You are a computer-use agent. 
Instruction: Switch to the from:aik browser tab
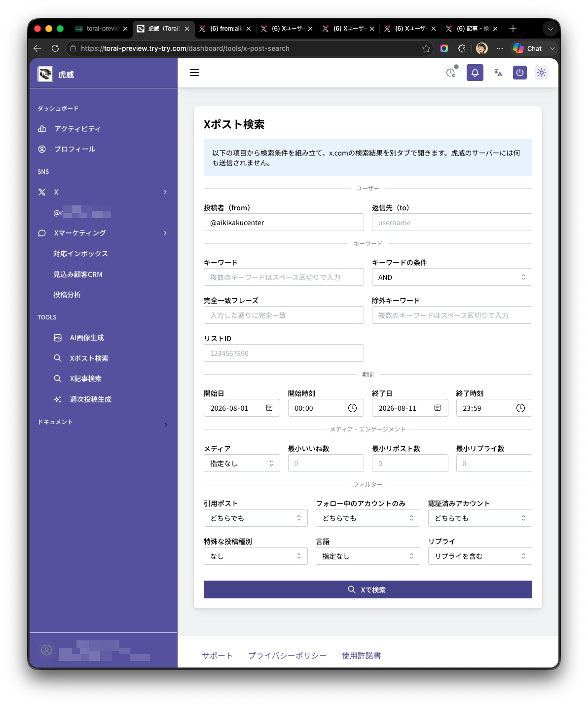(226, 29)
